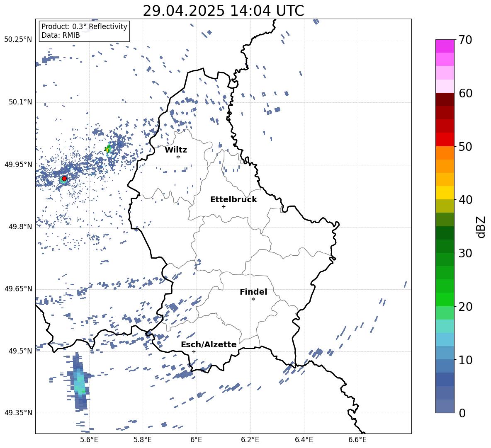Click the 50.25°N latitude label

click(18, 40)
